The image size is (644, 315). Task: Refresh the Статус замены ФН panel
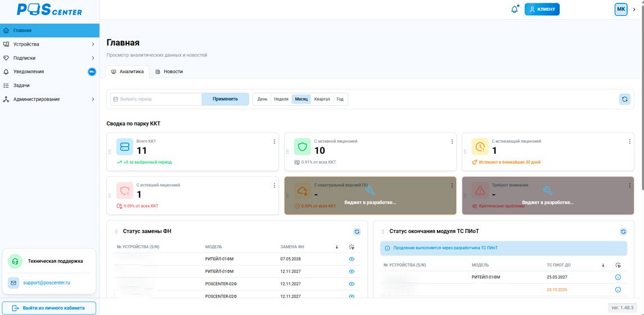point(357,232)
